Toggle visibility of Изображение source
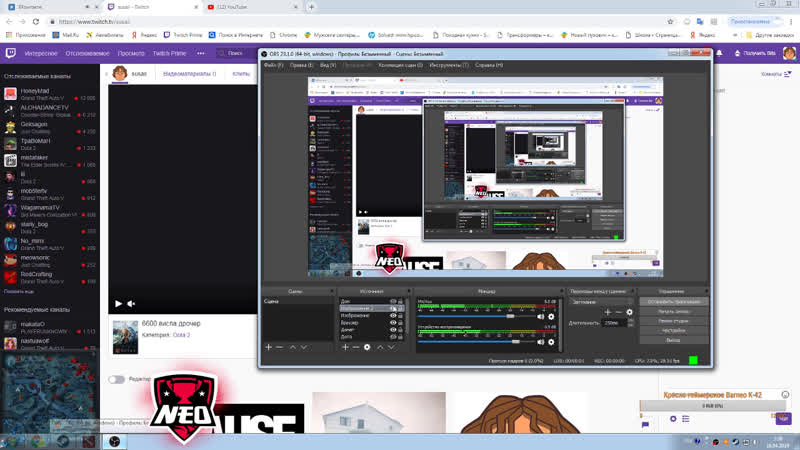Screen dimensions: 800x450 point(393,315)
